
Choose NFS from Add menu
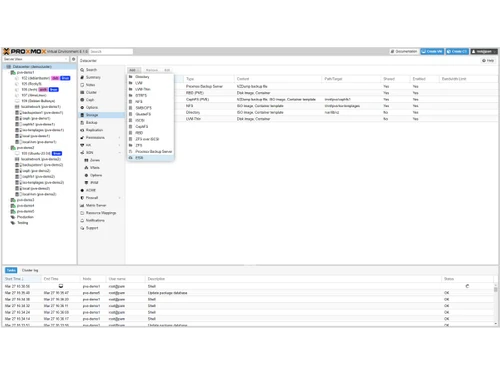tap(150, 102)
